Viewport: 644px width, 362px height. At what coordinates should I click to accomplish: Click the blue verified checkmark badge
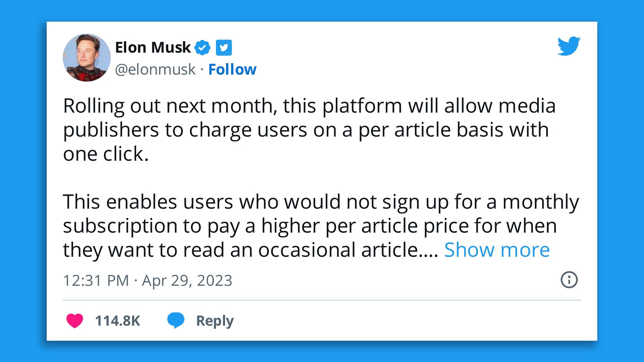coord(203,48)
